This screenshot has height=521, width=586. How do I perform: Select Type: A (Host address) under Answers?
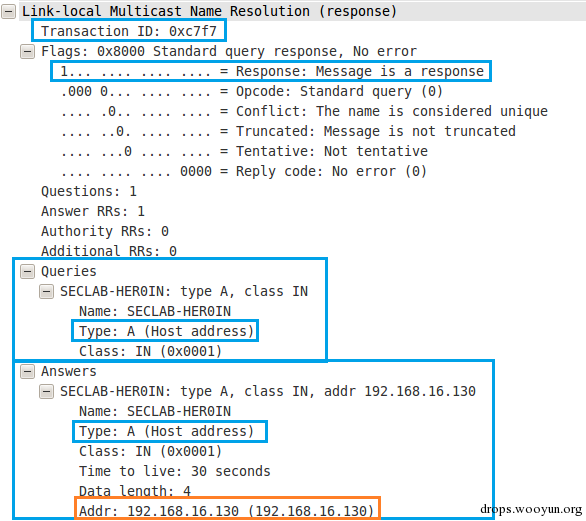pos(167,431)
